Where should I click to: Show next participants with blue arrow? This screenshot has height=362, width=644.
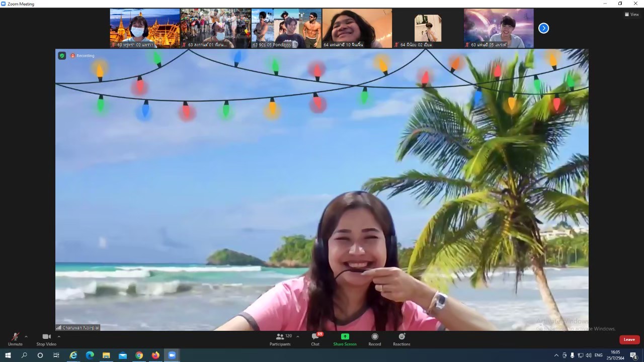[543, 28]
